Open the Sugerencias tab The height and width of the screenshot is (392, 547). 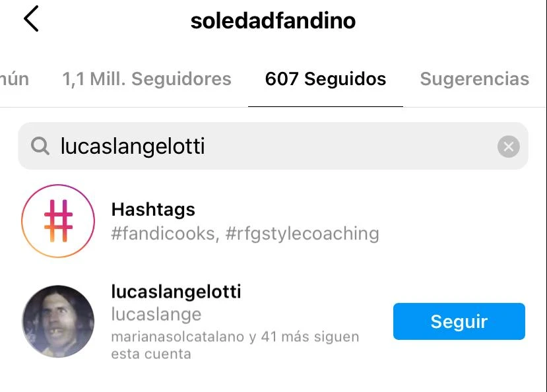click(474, 79)
